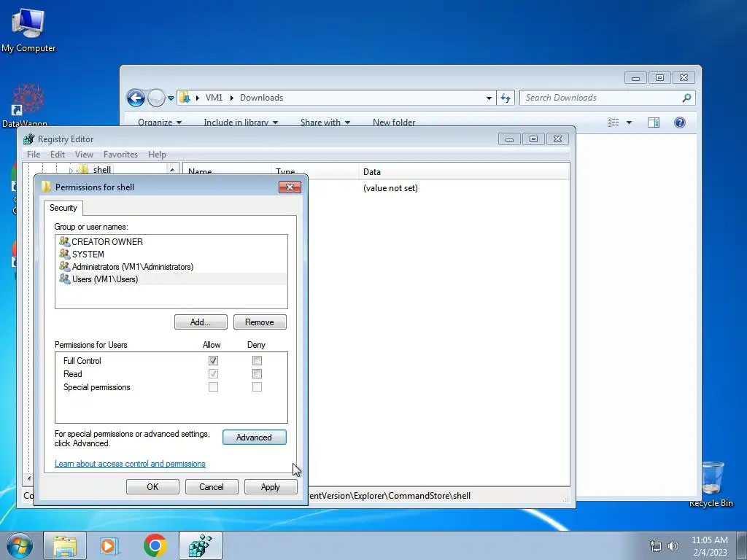The width and height of the screenshot is (747, 560).
Task: Expand VM1 breadcrumb arrow in address bar
Action: click(x=231, y=98)
